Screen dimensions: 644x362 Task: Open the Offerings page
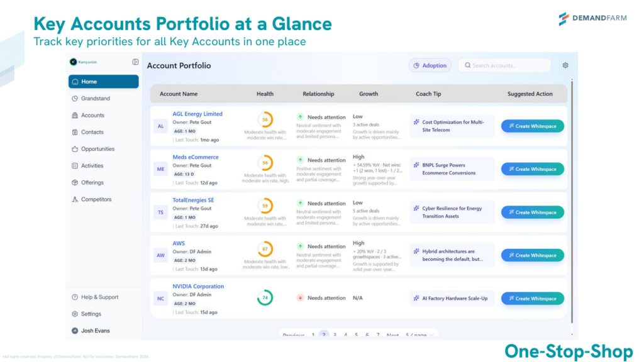(92, 182)
